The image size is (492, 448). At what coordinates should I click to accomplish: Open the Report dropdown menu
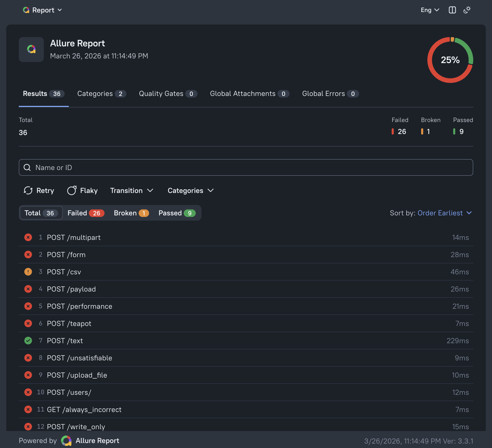[x=42, y=10]
